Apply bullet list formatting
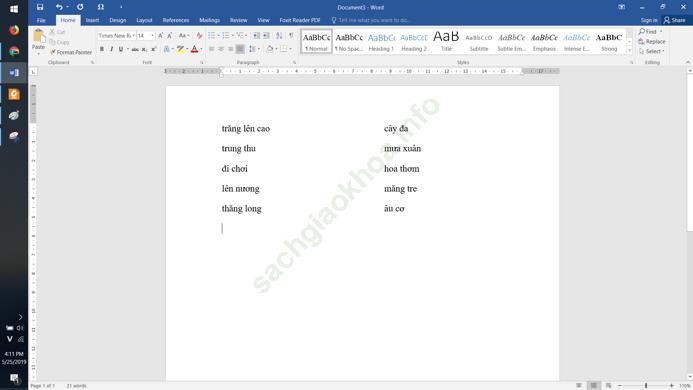Image resolution: width=693 pixels, height=390 pixels. tap(212, 35)
